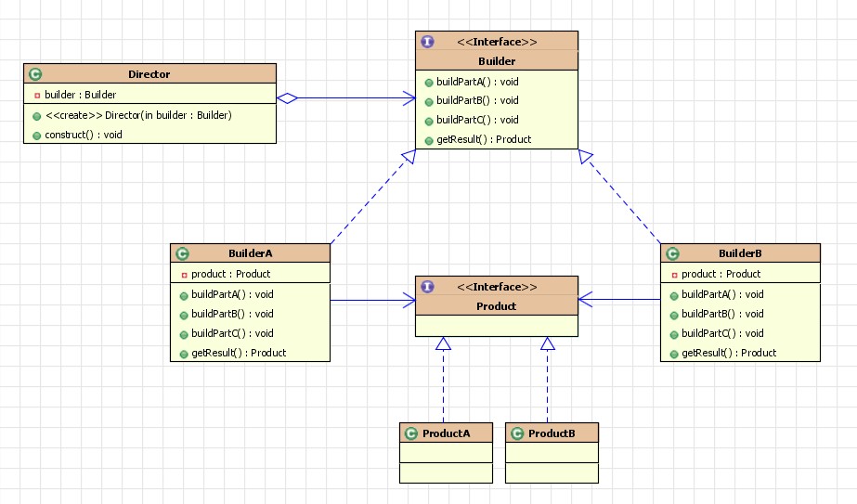Select buildPartB() : void text in BuilderA
Image resolution: width=857 pixels, height=504 pixels.
coord(232,315)
